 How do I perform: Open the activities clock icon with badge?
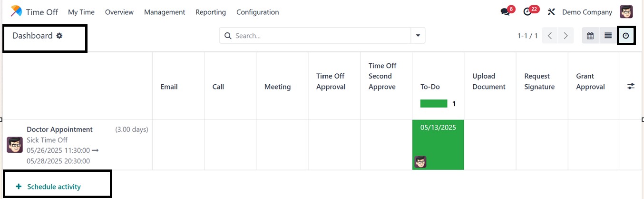coord(527,12)
